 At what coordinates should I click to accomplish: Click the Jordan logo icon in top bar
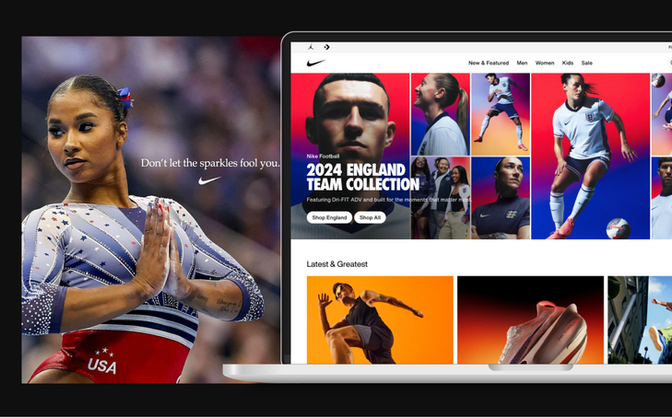pyautogui.click(x=311, y=47)
